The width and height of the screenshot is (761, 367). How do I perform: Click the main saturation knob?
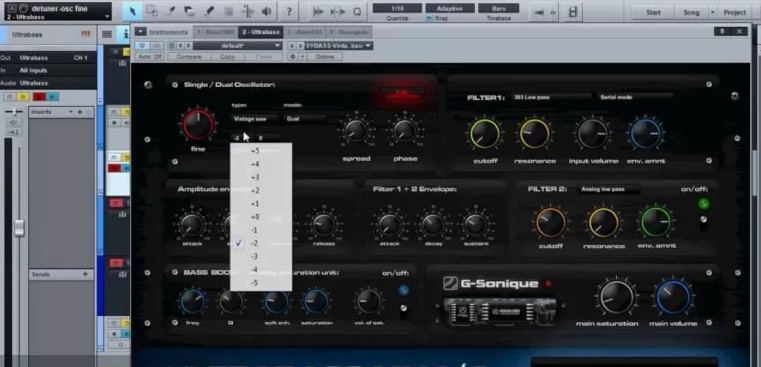[x=616, y=297]
